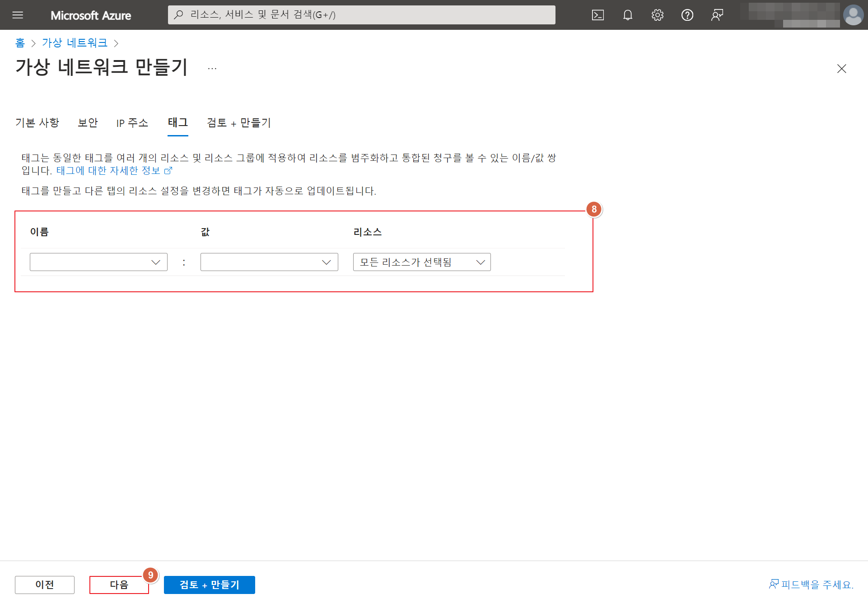This screenshot has height=608, width=868.
Task: Switch to the 기본 사항 tab
Action: pos(37,123)
